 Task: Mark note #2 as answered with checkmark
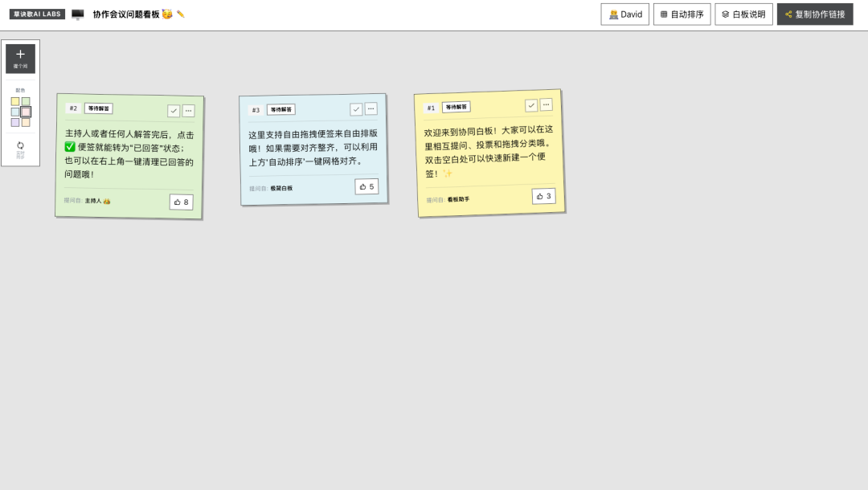[174, 111]
